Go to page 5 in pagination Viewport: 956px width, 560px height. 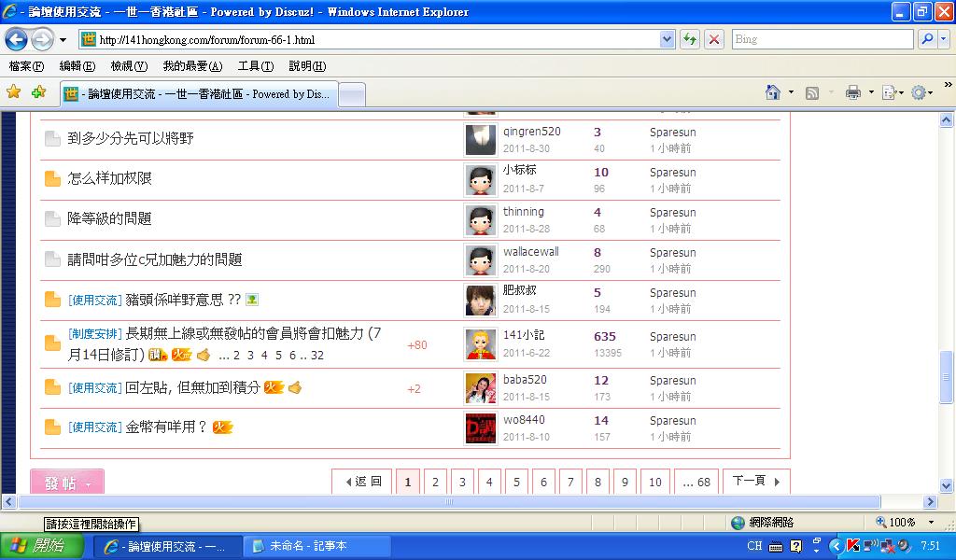click(x=516, y=482)
